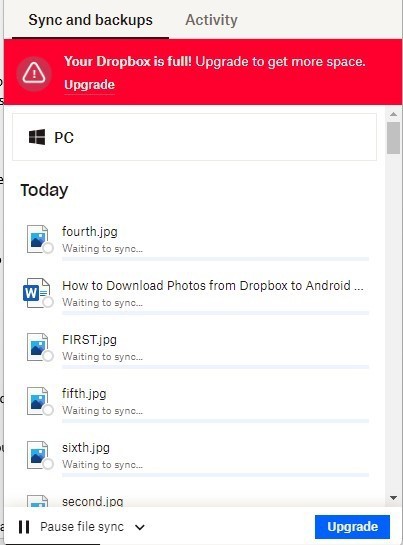Click the warning triangle icon in red banner
The image size is (403, 545).
(34, 73)
